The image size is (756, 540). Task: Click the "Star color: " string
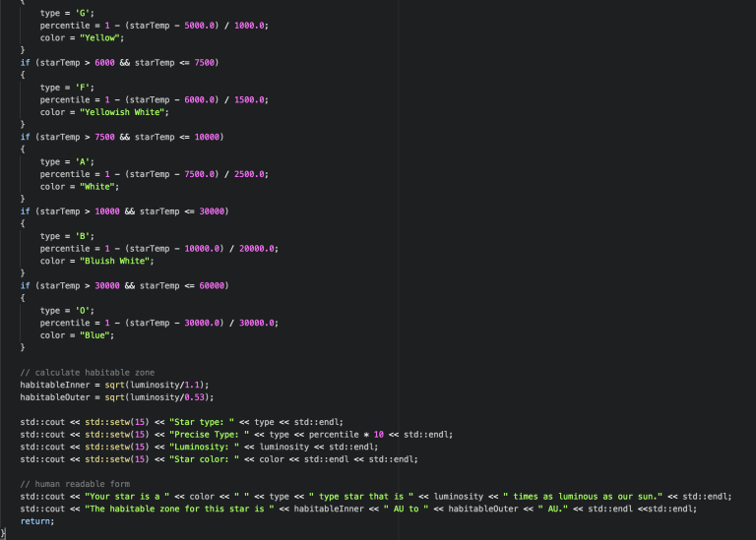(x=203, y=459)
